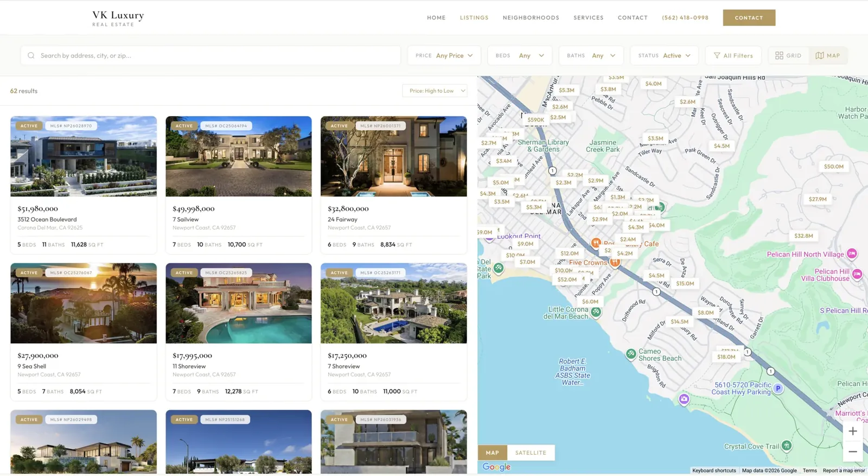
Task: Select the $15.0M map price marker
Action: point(685,283)
